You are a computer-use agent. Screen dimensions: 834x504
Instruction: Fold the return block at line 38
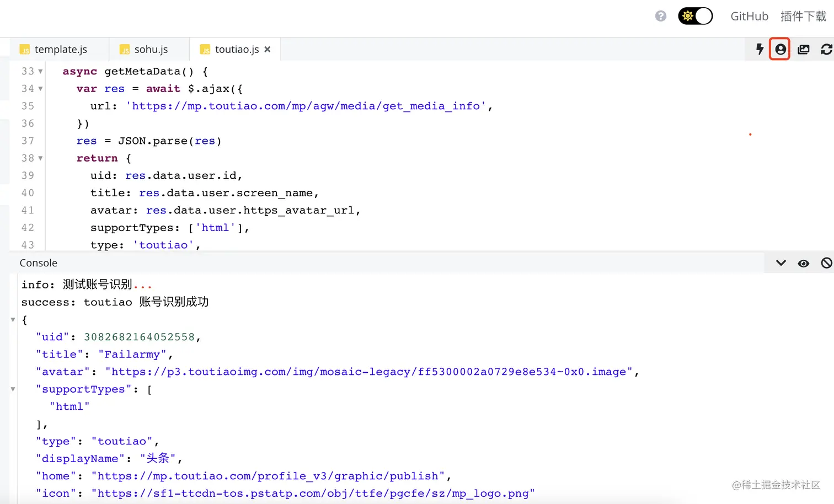coord(40,158)
